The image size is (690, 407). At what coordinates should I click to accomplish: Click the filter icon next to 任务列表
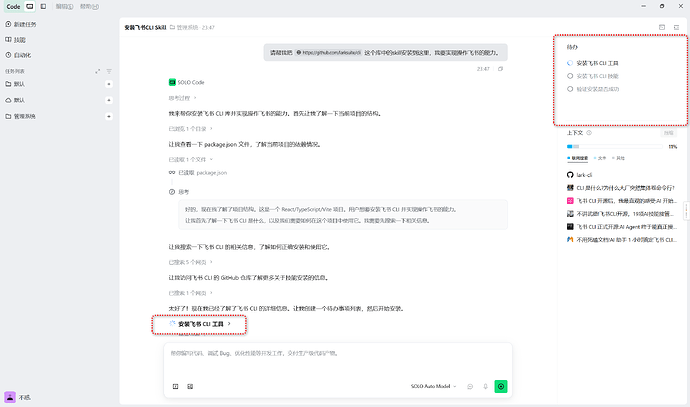coord(109,71)
